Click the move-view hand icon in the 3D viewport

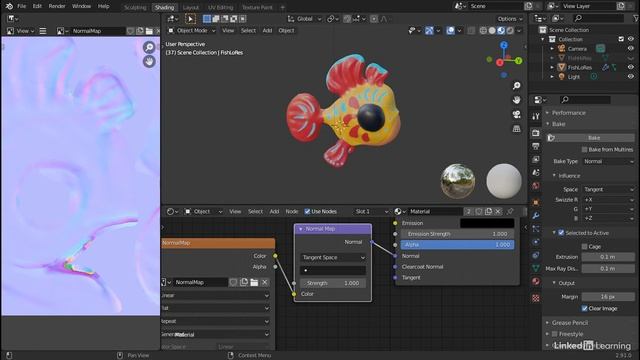coord(516,100)
